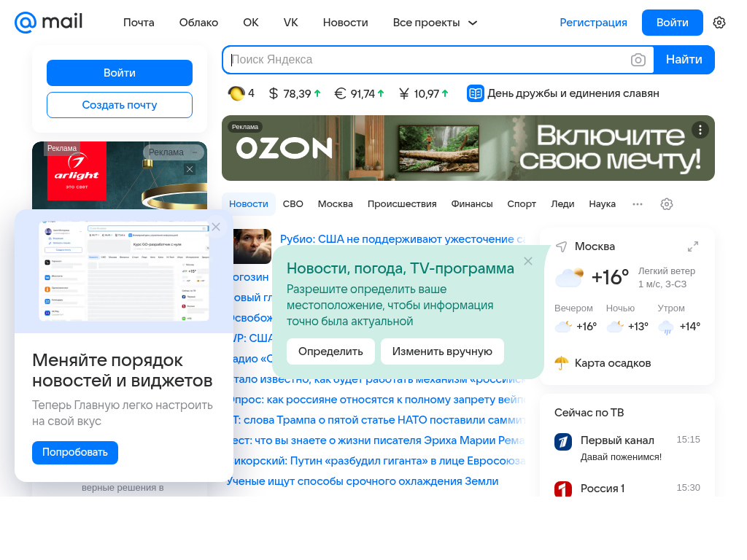The image size is (747, 560).
Task: Open the Erich Maria Remarque quiz headline
Action: coord(379,440)
